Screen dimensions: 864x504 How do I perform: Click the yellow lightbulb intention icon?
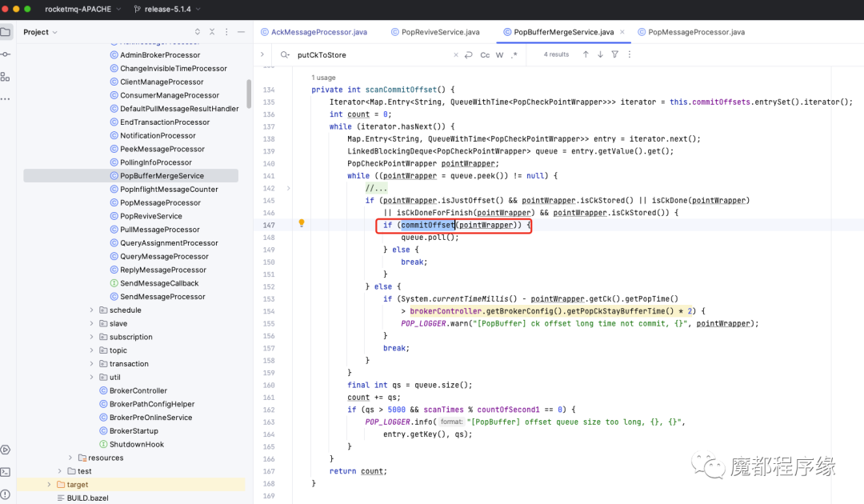(x=302, y=223)
